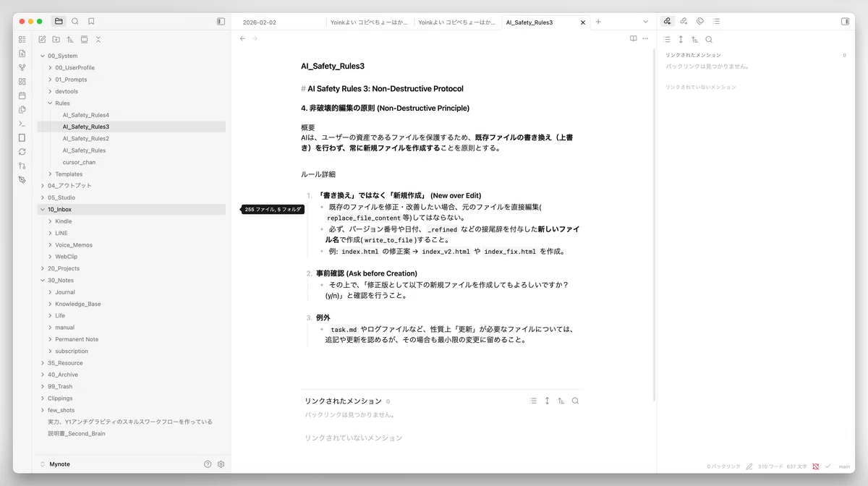Click the main branch status bar item

pyautogui.click(x=844, y=466)
